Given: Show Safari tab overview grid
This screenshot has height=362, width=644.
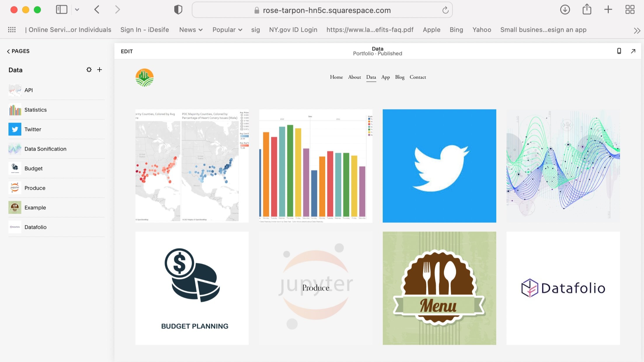Looking at the screenshot, I should [x=630, y=10].
